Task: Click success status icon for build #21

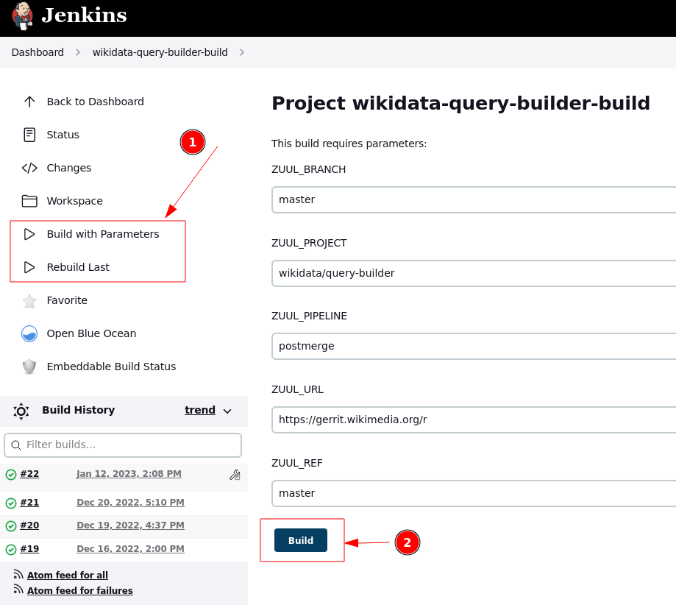Action: click(11, 503)
